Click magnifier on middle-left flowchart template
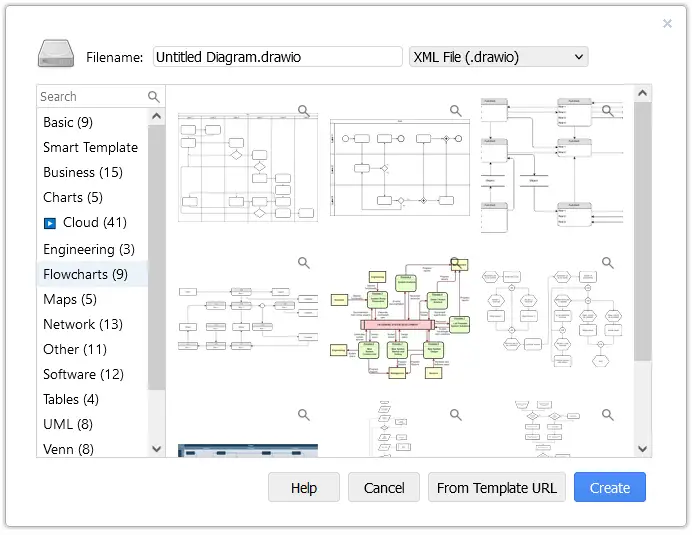The image size is (692, 535). (x=303, y=263)
